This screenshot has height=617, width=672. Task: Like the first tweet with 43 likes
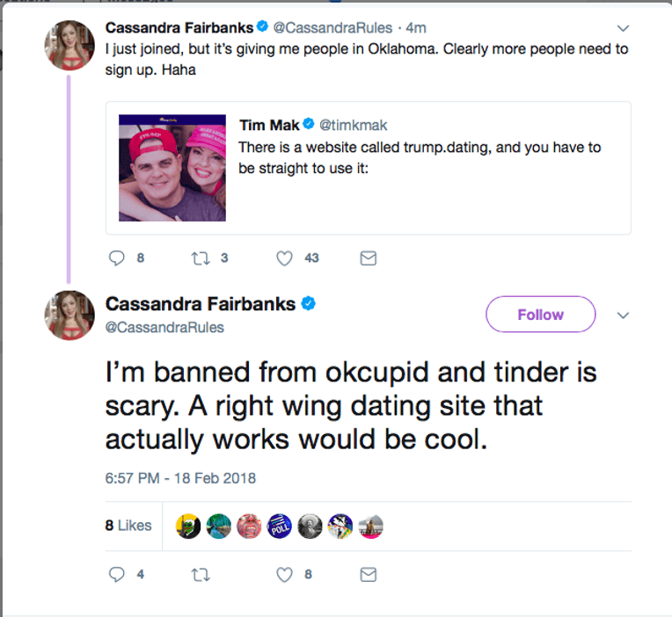[284, 258]
